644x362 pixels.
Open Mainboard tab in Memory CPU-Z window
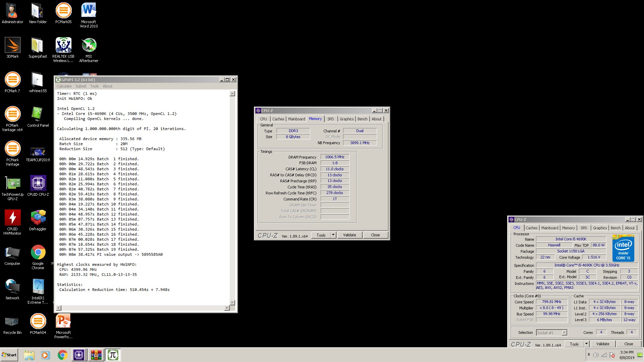tap(297, 119)
